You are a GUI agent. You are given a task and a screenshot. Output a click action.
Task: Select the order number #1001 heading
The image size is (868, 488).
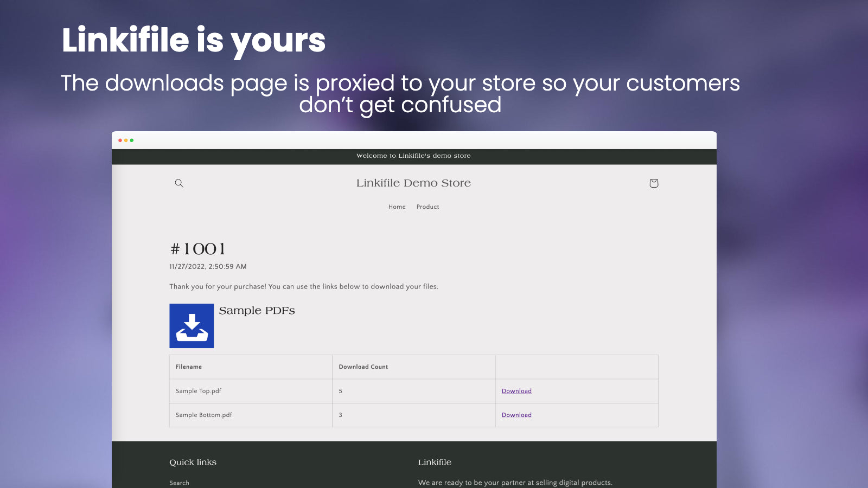click(197, 249)
